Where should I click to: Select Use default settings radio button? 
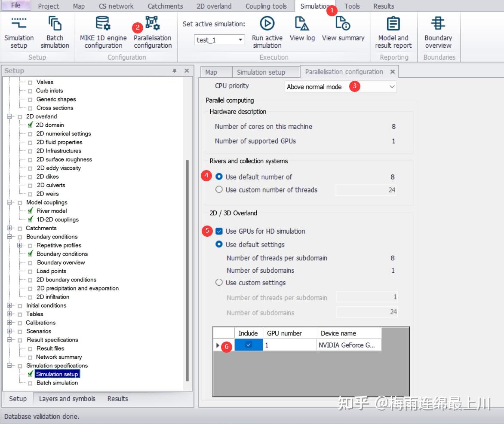(x=219, y=244)
